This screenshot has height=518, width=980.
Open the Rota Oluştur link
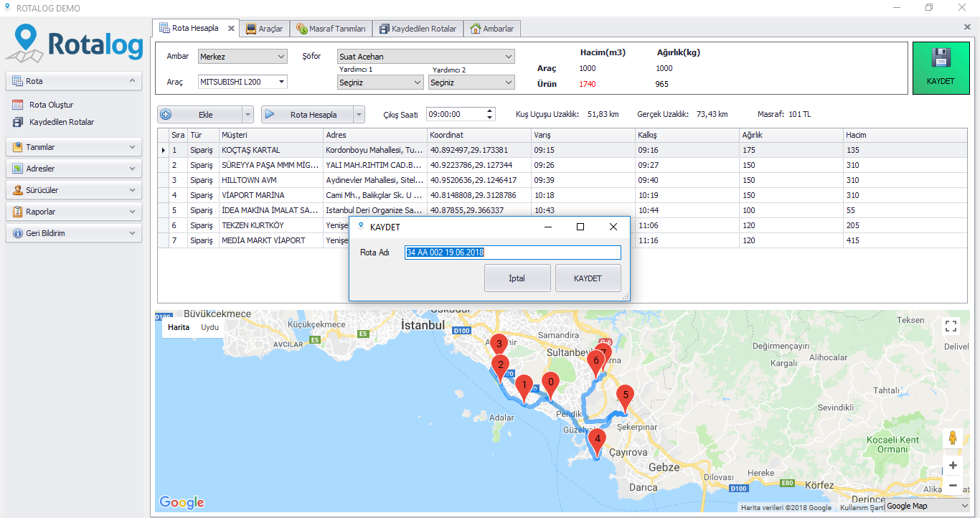click(52, 105)
